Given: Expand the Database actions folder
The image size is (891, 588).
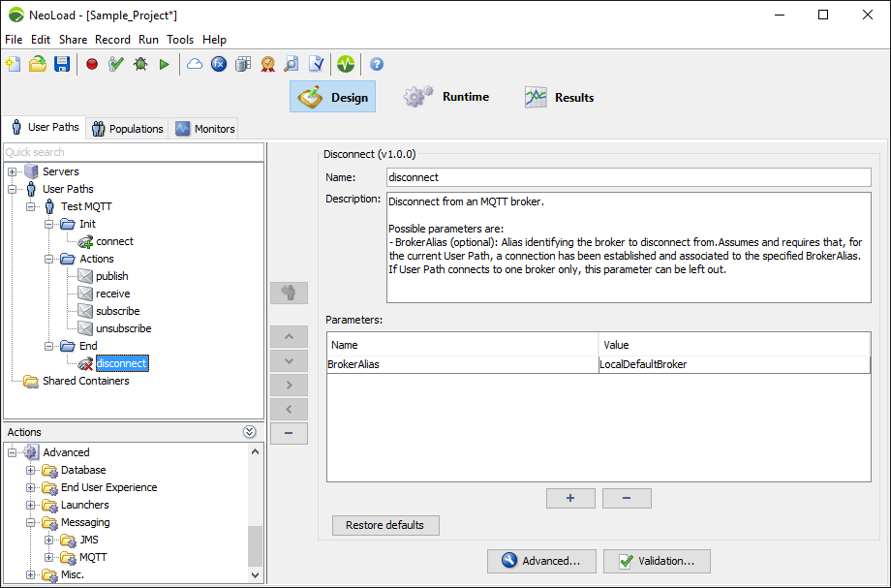Looking at the screenshot, I should [x=31, y=471].
